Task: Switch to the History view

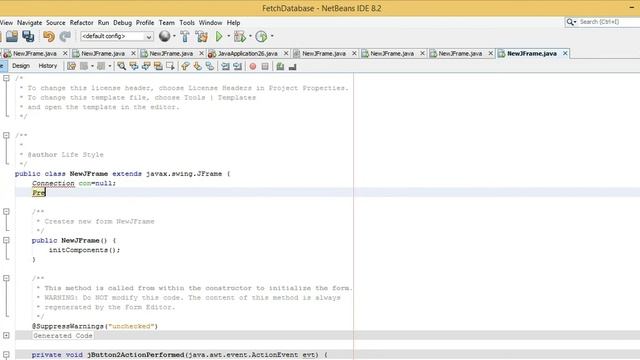Action: point(48,66)
